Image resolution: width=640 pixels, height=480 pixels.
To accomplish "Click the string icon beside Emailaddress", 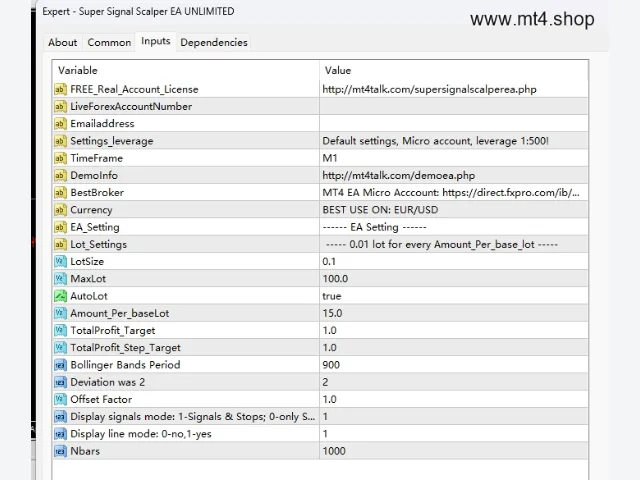I will click(x=60, y=123).
